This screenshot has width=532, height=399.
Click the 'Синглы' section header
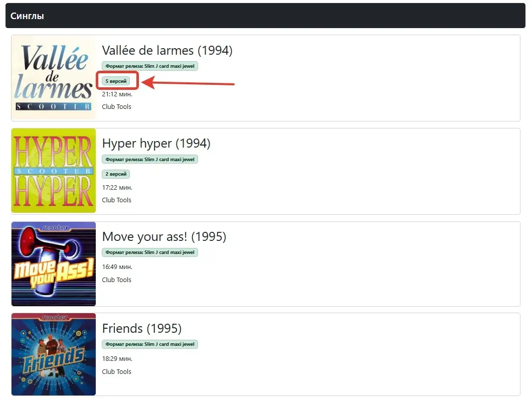265,16
